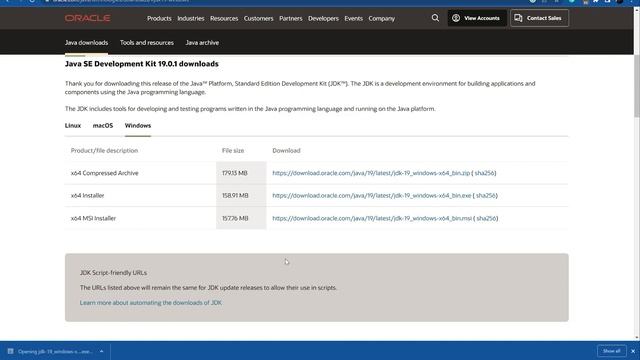
Task: Open the Customers menu
Action: point(258,18)
